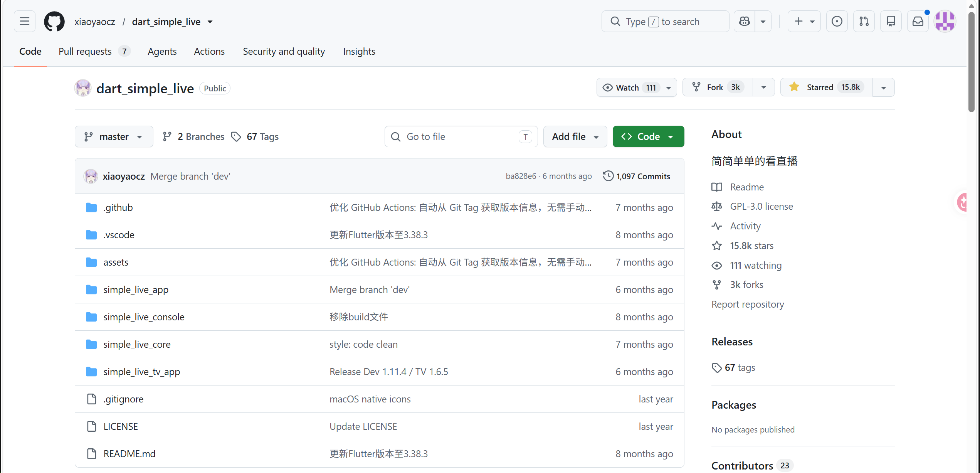Click the simple_live_app folder icon
This screenshot has height=473, width=980.
point(91,290)
